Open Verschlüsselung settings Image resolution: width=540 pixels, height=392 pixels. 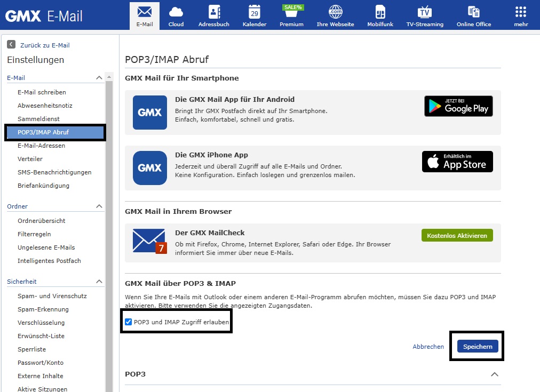point(41,323)
